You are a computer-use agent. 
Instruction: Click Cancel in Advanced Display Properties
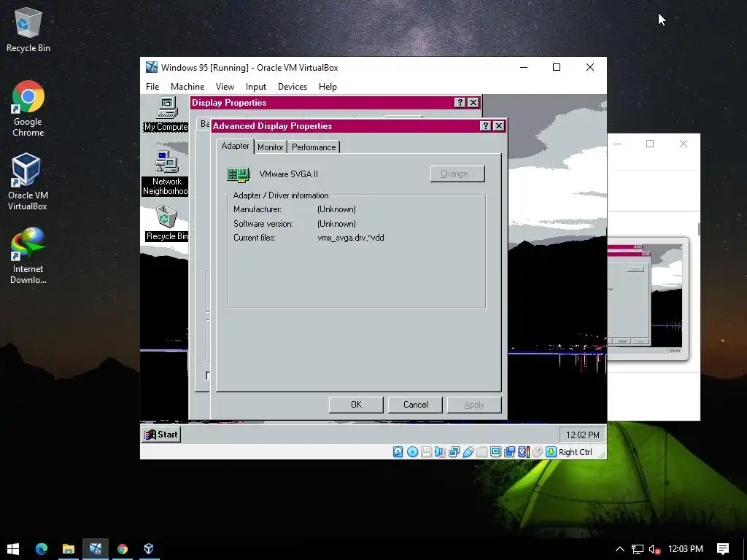(x=415, y=405)
